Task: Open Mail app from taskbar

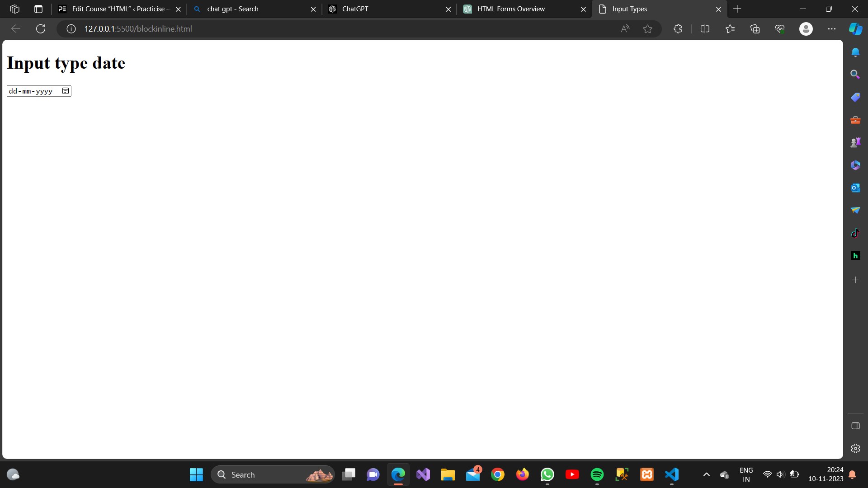Action: 473,475
